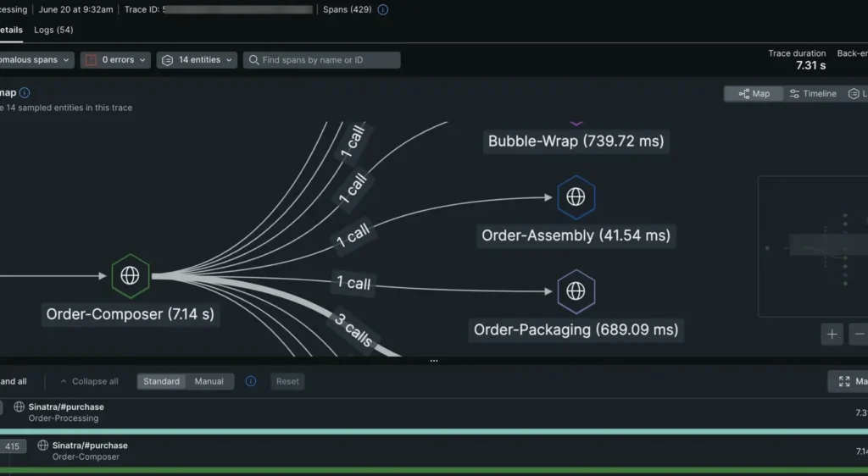
Task: Open the anomalous spans filter dropdown
Action: tap(36, 60)
